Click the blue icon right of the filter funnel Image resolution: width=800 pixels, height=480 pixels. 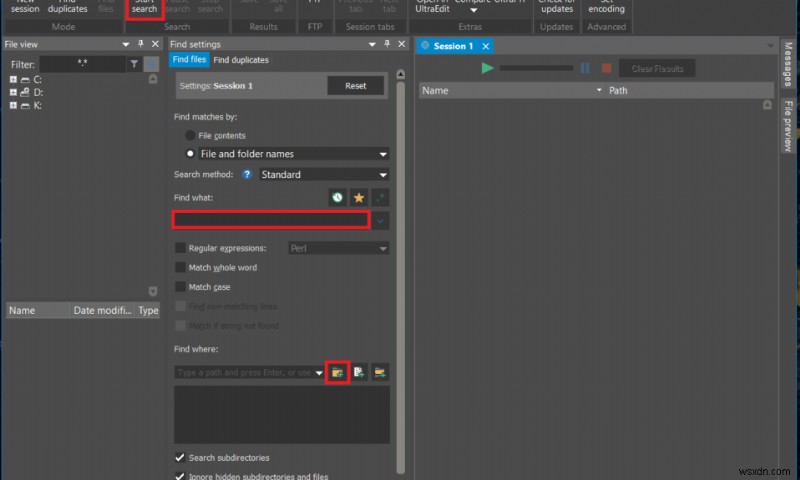point(151,64)
